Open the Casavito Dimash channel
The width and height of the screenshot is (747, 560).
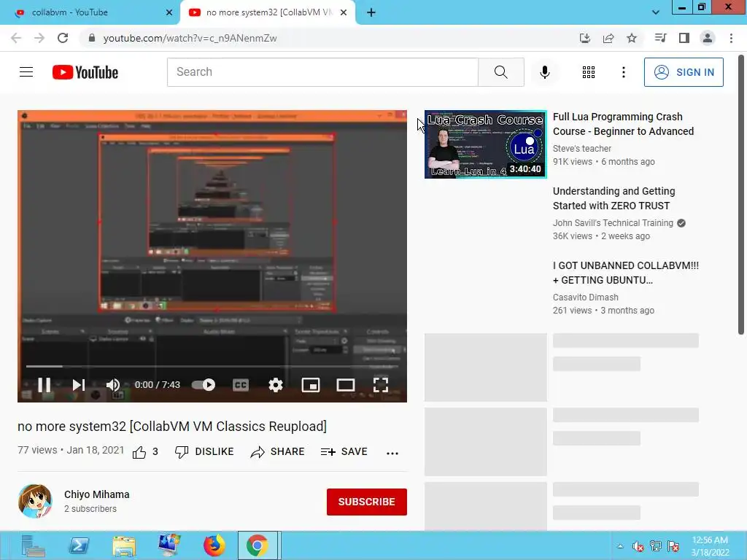pos(586,297)
